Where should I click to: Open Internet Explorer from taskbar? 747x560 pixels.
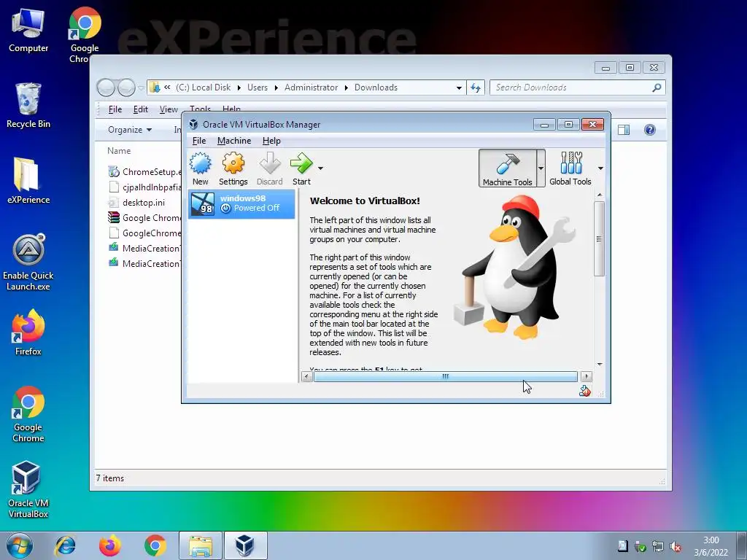65,545
